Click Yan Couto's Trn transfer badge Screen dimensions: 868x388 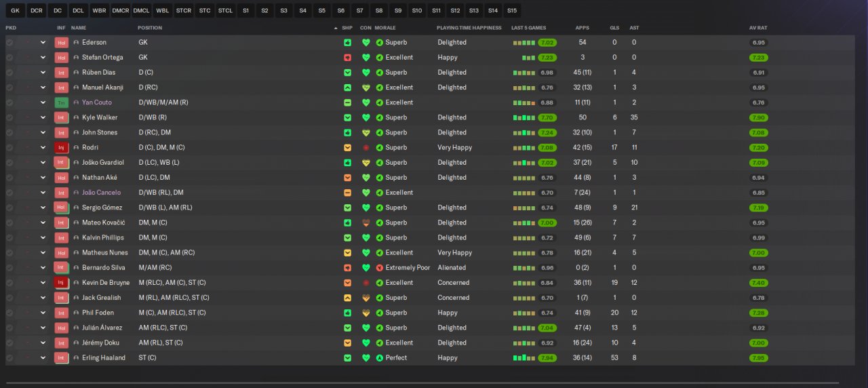click(x=62, y=102)
